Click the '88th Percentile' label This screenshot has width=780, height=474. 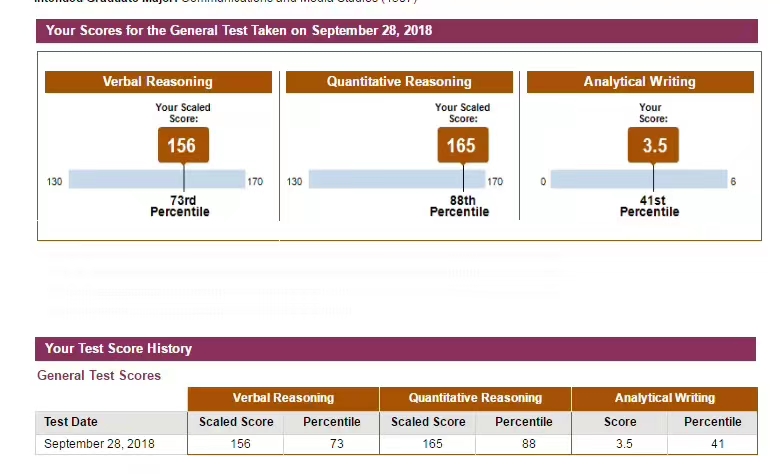(x=460, y=206)
